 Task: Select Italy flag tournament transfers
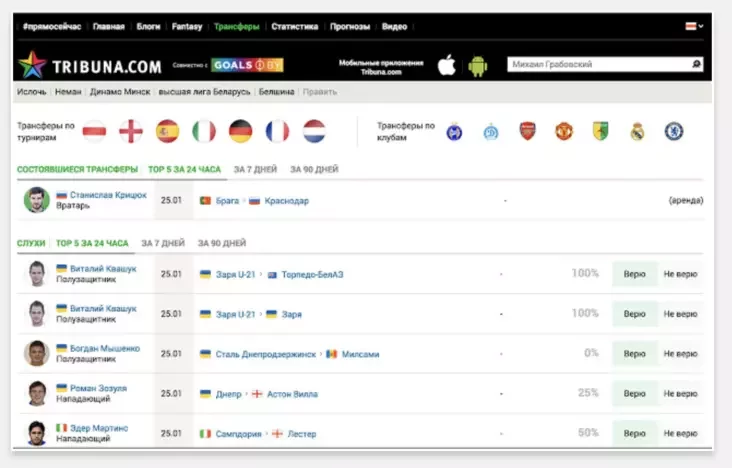click(x=204, y=131)
